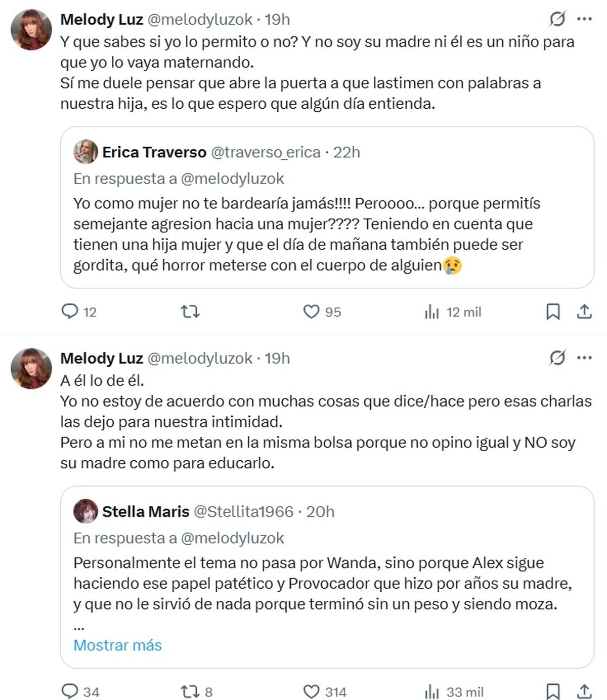Viewport: 607px width, 700px height.
Task: Reply to the first Melody Luz tweet
Action: (69, 311)
